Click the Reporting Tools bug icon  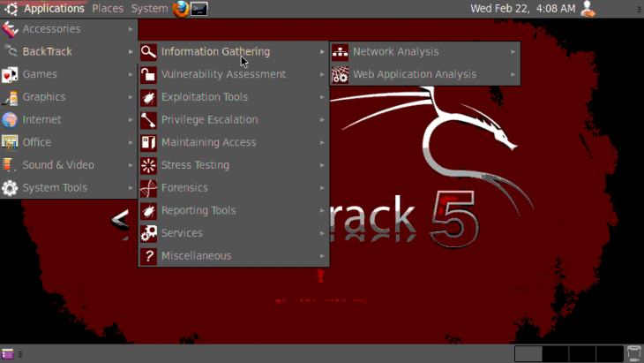pos(148,210)
